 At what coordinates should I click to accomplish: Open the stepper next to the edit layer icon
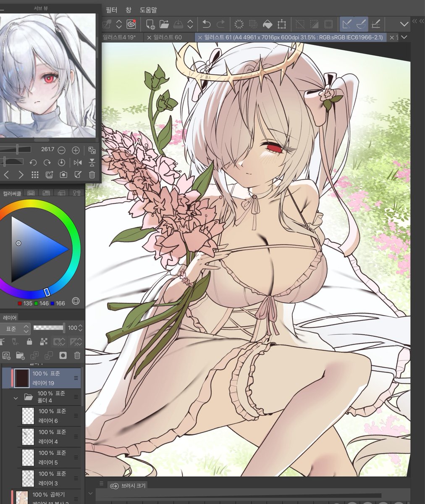(x=119, y=24)
